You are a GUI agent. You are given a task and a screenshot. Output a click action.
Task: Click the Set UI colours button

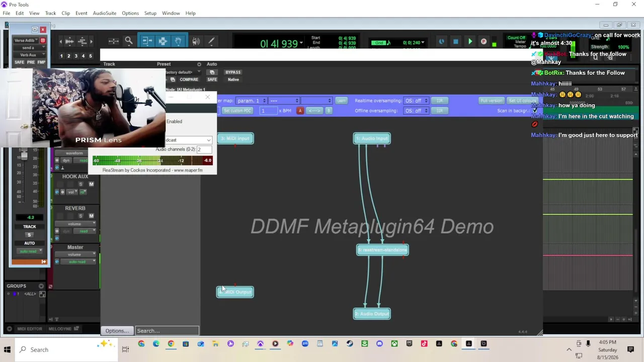(522, 101)
